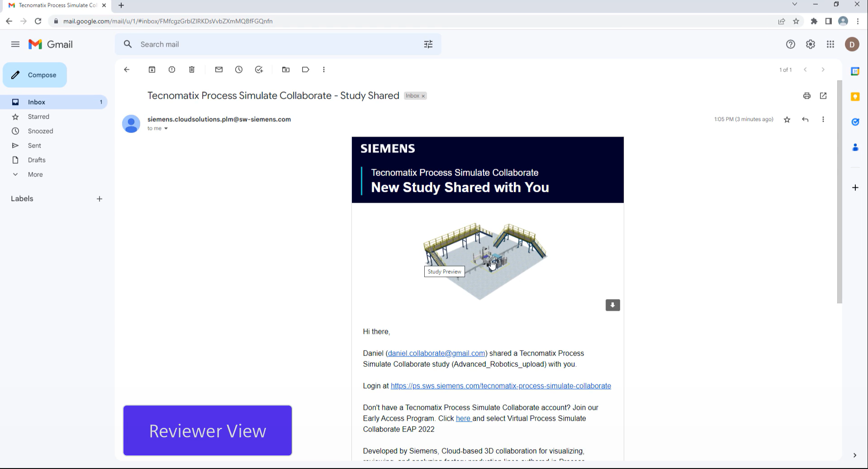Expand the recipient details with 'to me'
Screen dimensions: 868x469
pos(157,128)
